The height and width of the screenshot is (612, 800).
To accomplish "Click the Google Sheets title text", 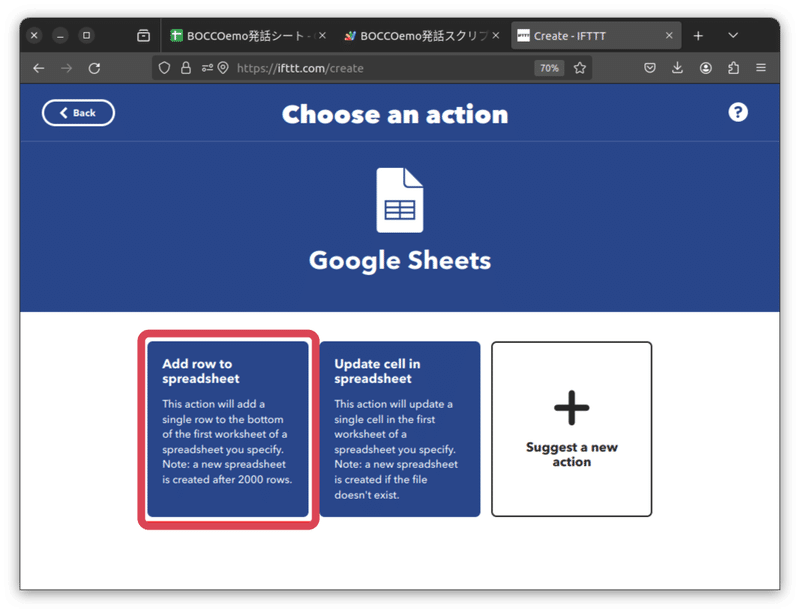I will pyautogui.click(x=399, y=261).
